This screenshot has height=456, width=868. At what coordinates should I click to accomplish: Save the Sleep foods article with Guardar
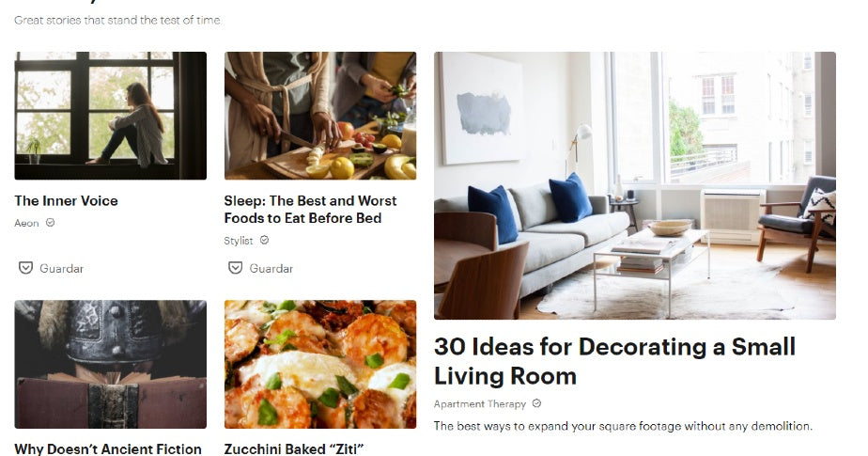(261, 268)
